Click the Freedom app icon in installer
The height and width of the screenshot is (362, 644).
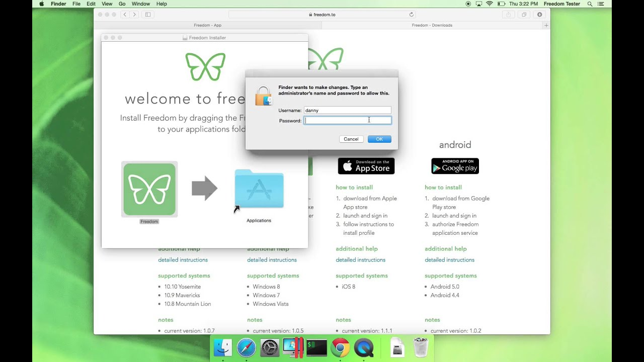click(x=149, y=189)
